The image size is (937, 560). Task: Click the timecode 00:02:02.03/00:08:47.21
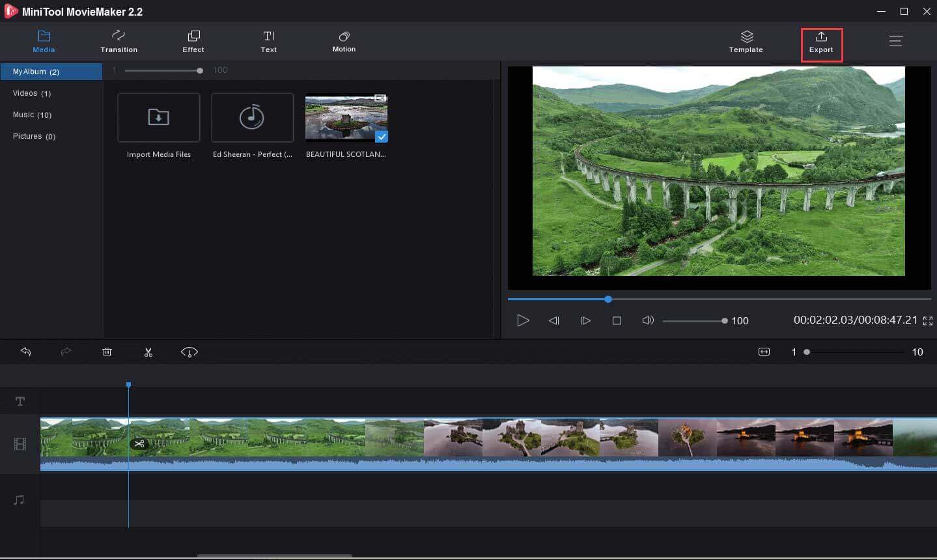tap(855, 320)
